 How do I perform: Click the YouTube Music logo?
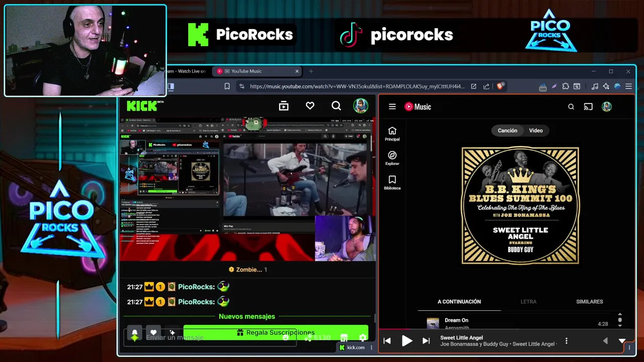[418, 107]
